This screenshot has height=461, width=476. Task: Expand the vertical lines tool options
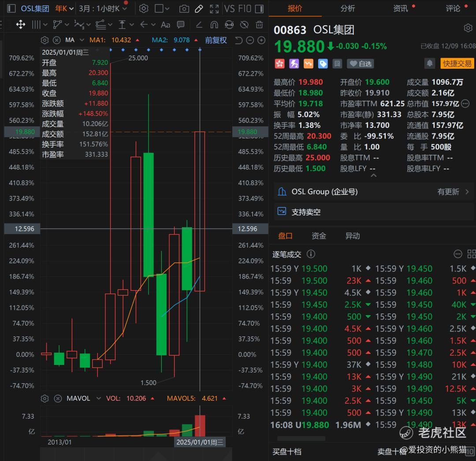coord(45,25)
